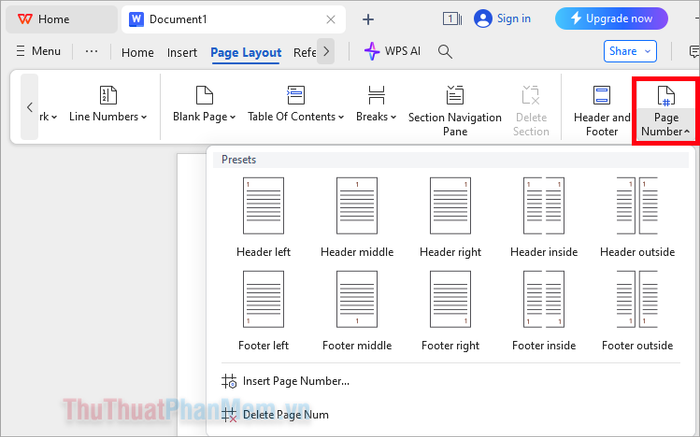
Task: Click the Share button
Action: [630, 51]
